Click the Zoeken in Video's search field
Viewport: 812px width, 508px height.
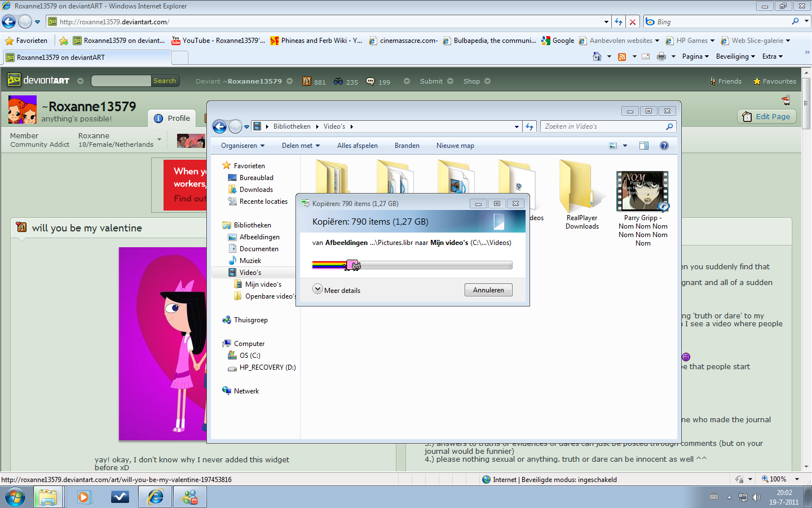608,126
